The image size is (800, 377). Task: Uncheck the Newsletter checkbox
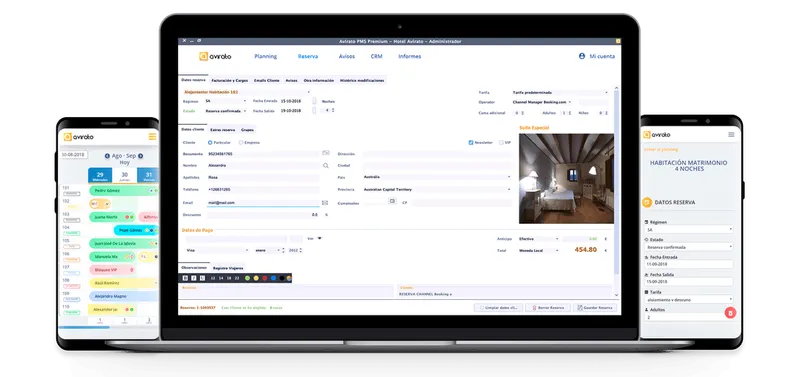point(471,143)
